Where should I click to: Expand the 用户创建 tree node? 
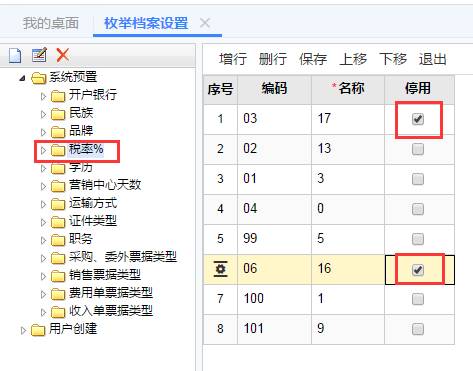tap(23, 330)
